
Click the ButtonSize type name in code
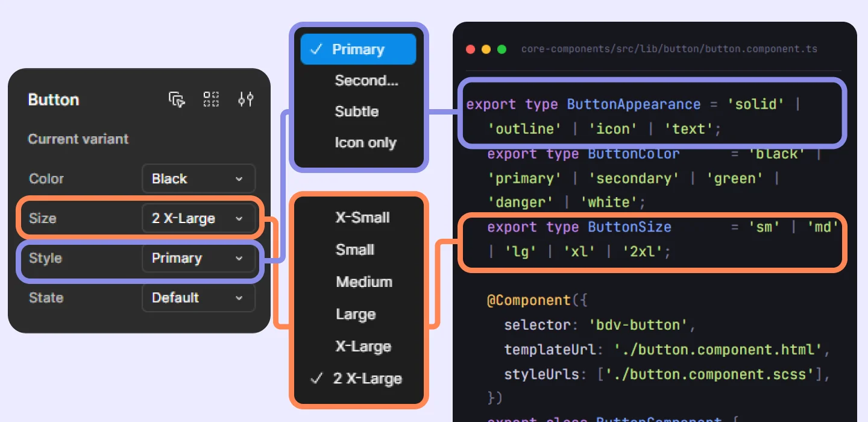(x=629, y=227)
